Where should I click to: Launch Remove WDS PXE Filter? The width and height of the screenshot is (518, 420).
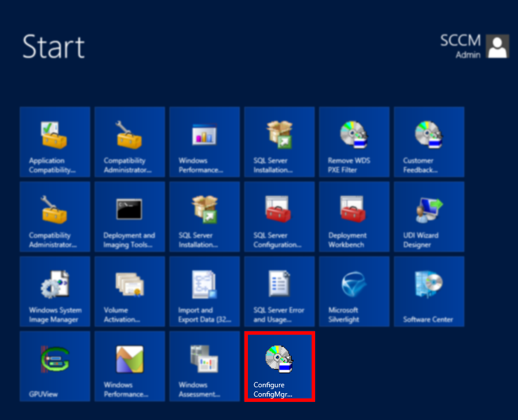[354, 141]
